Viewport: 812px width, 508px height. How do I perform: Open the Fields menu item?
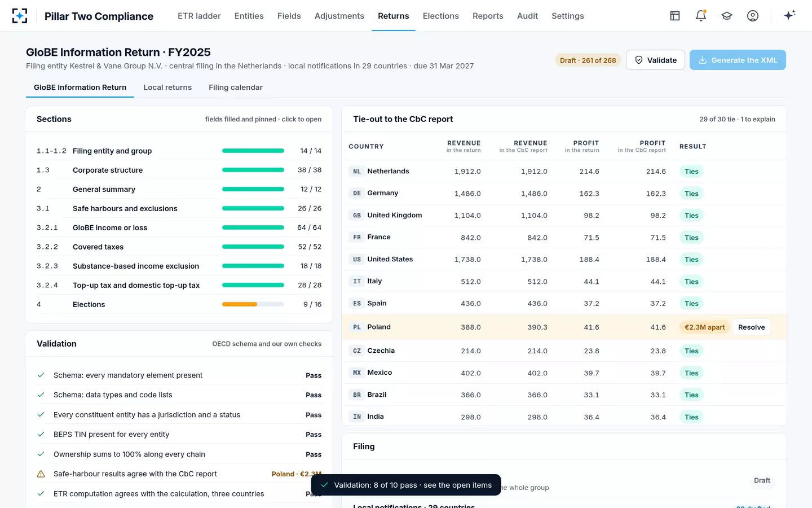(x=289, y=16)
